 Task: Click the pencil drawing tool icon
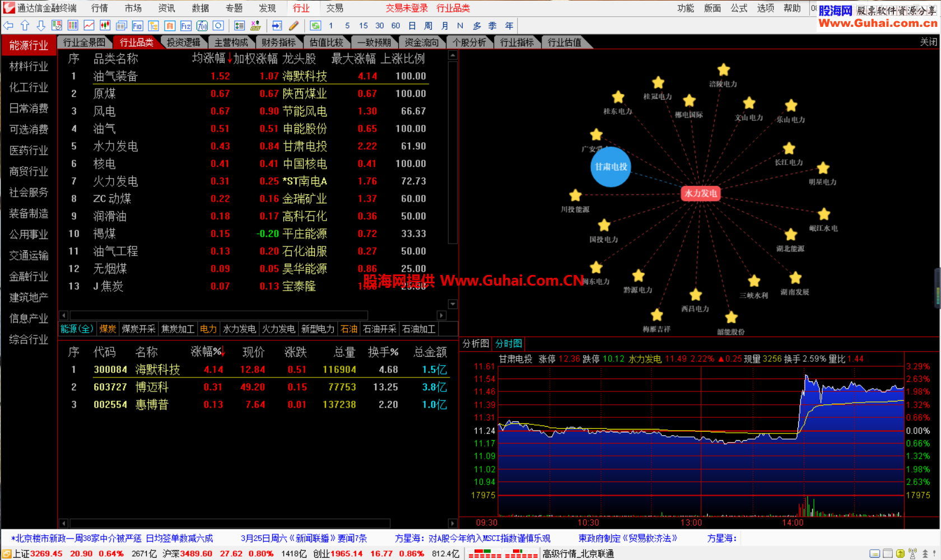click(x=294, y=26)
